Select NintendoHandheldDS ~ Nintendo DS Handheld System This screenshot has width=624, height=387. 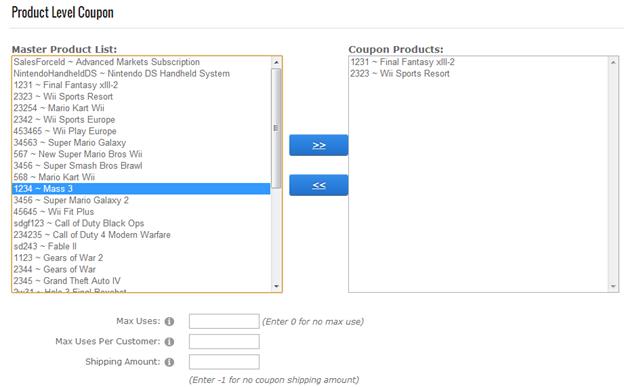pyautogui.click(x=141, y=74)
